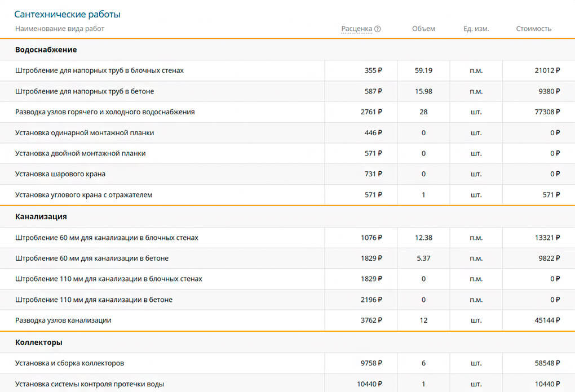Image resolution: width=575 pixels, height=392 pixels.
Task: Click the Расценка column header link
Action: tap(356, 29)
